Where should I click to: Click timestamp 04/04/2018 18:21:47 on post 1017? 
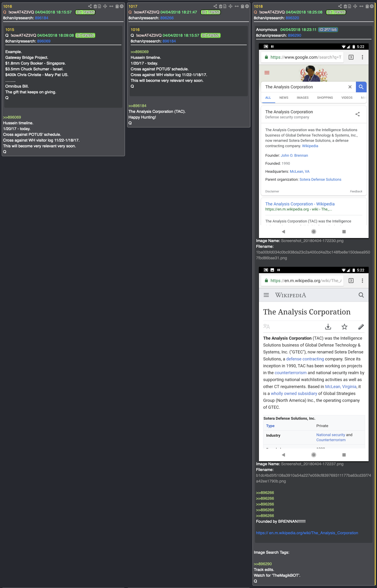(179, 12)
